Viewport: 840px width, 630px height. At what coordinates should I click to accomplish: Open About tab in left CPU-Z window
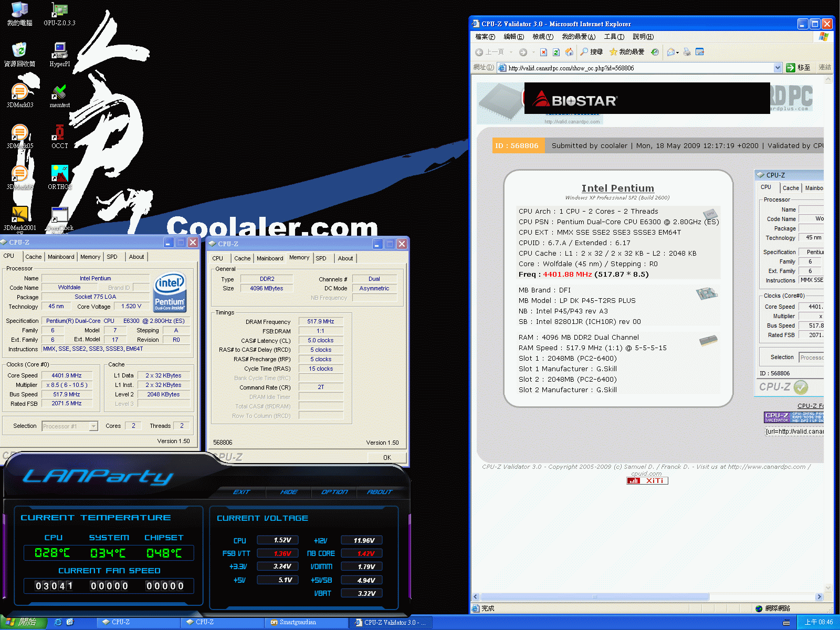[136, 257]
